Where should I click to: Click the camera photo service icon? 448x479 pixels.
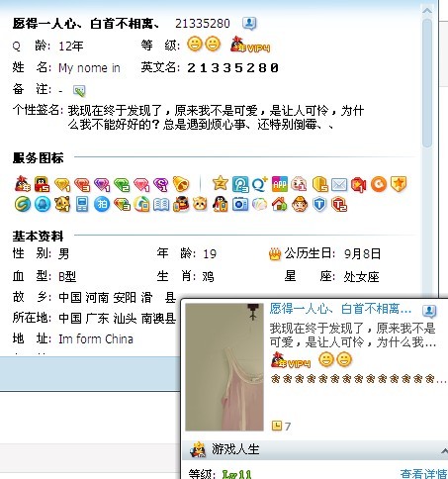[240, 204]
